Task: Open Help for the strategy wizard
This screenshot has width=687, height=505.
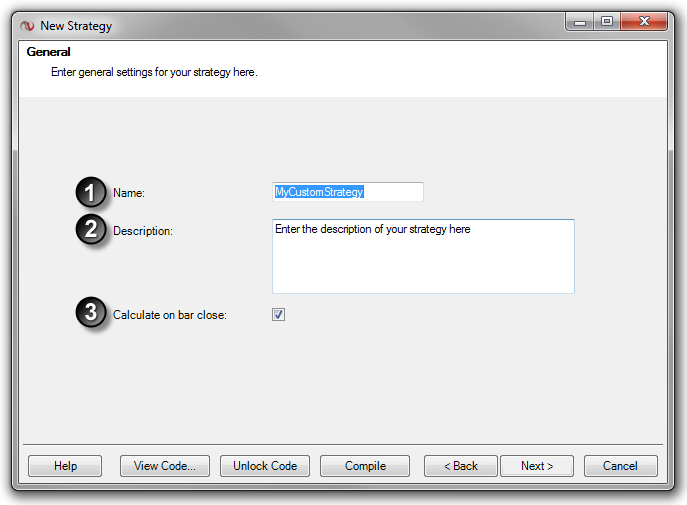Action: (65, 466)
